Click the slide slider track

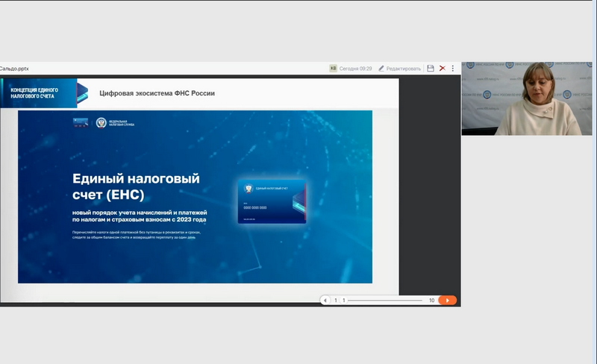385,301
